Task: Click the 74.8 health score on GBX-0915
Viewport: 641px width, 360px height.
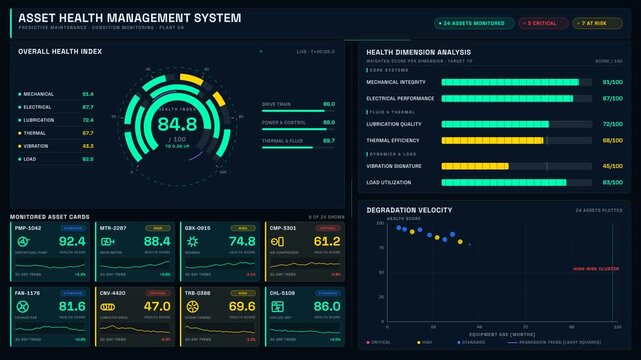Action: [242, 241]
